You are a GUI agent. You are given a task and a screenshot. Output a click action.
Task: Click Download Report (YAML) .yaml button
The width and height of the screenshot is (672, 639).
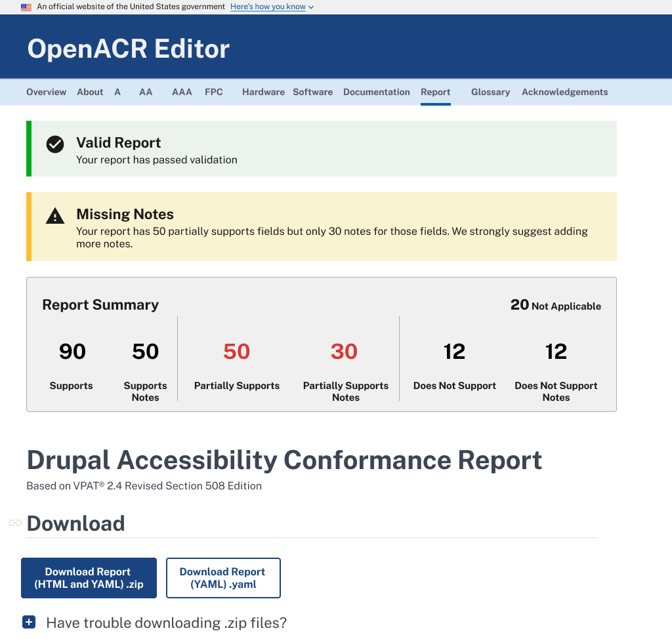click(x=223, y=578)
